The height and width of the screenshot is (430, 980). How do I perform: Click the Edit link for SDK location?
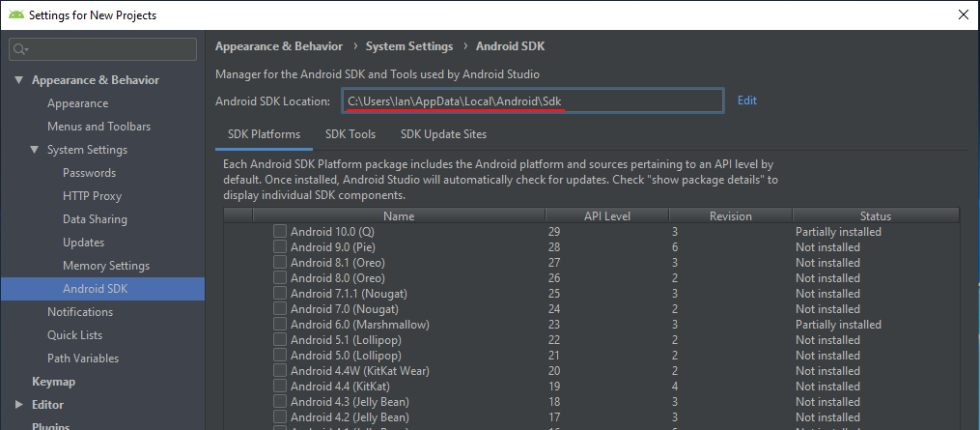(x=747, y=100)
